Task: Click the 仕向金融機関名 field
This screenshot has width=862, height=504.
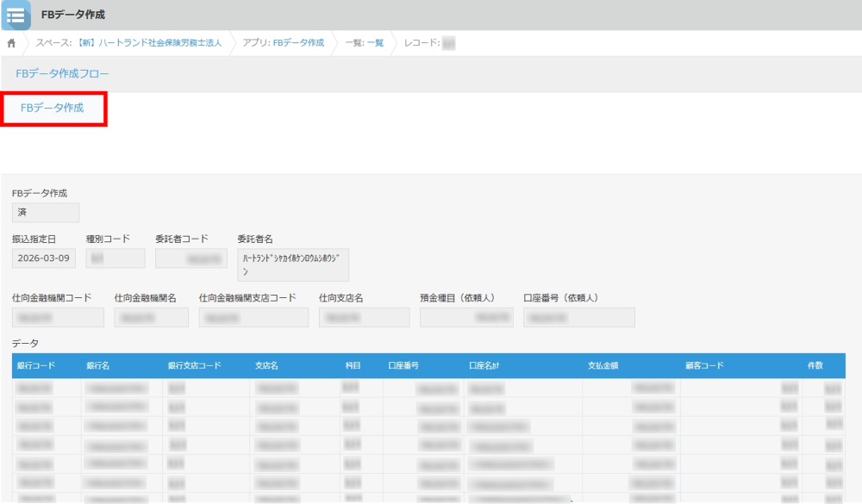Action: point(151,318)
